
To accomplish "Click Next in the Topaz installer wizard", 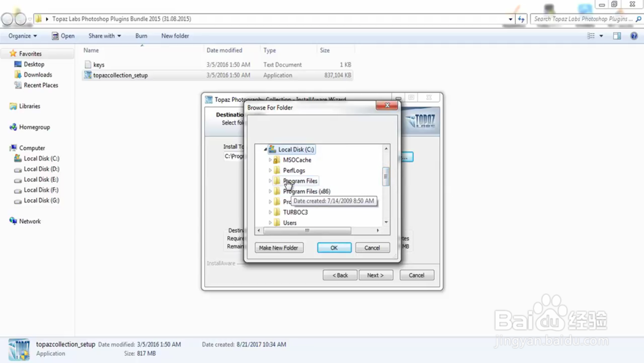I will point(375,275).
